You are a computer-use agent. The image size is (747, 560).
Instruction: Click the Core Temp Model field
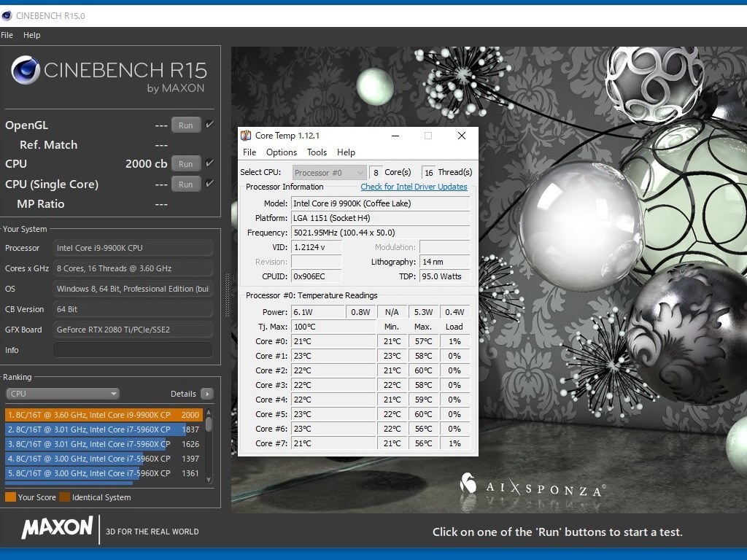[380, 203]
